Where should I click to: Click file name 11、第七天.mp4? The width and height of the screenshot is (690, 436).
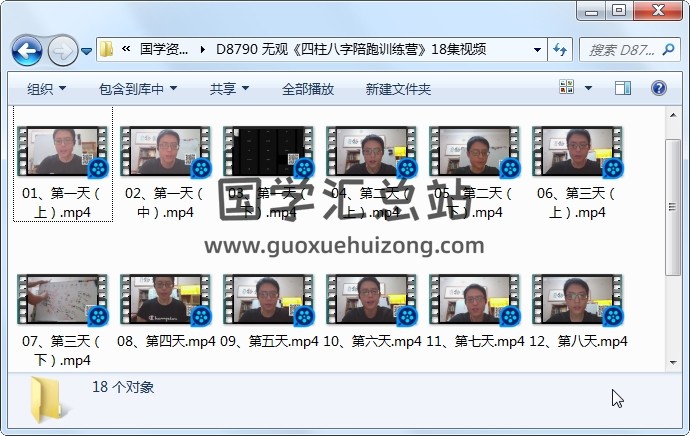click(475, 341)
